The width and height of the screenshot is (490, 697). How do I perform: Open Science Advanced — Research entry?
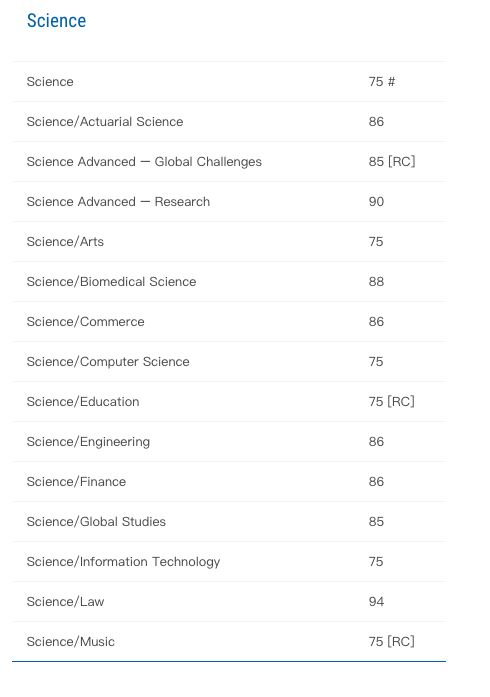229,202
